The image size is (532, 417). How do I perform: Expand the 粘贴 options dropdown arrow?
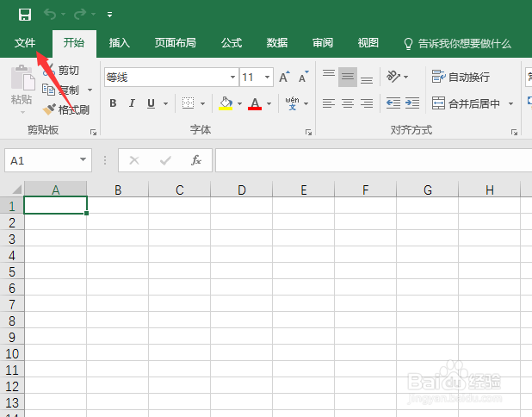22,112
